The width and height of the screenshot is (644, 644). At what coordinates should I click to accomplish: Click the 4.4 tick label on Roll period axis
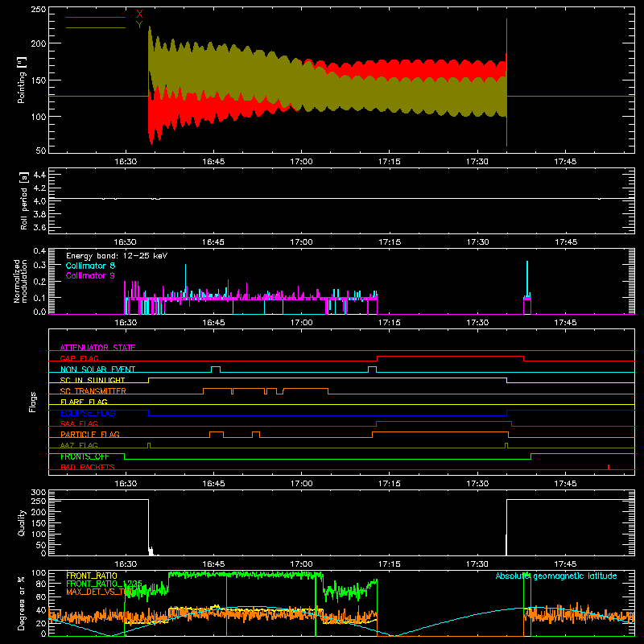coord(39,175)
